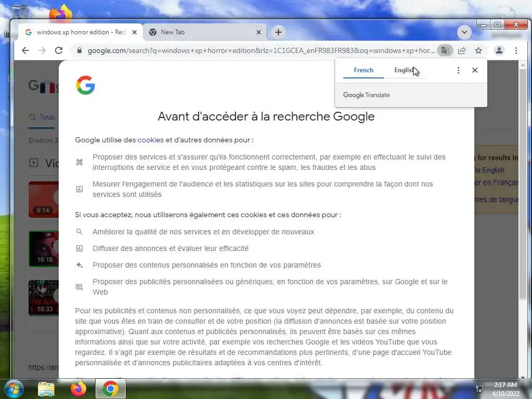Bookmark this page with the star icon
The height and width of the screenshot is (399, 532).
pyautogui.click(x=478, y=50)
